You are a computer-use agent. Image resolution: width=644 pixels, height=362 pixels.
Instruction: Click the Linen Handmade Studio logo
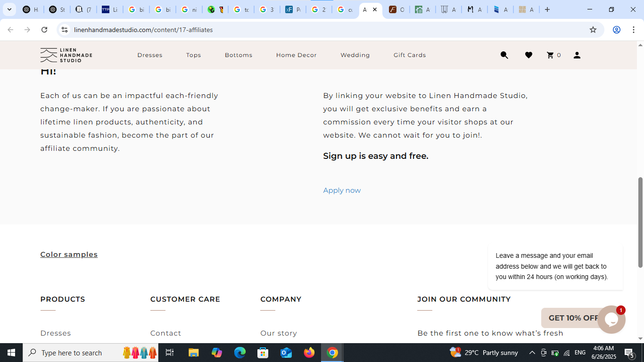(66, 55)
